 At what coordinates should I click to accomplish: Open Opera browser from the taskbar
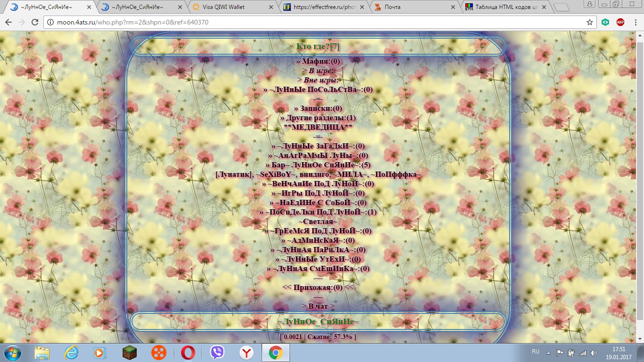pyautogui.click(x=188, y=353)
